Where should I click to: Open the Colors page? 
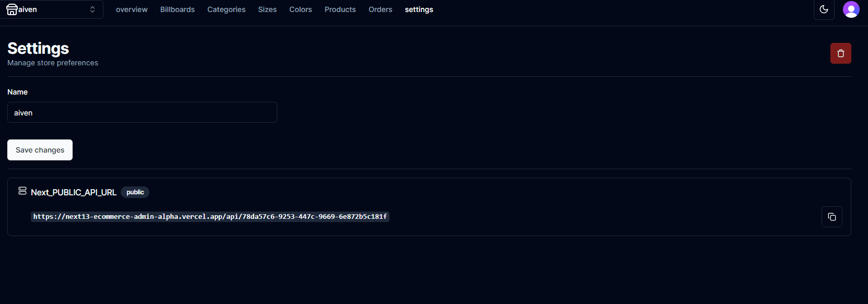301,9
